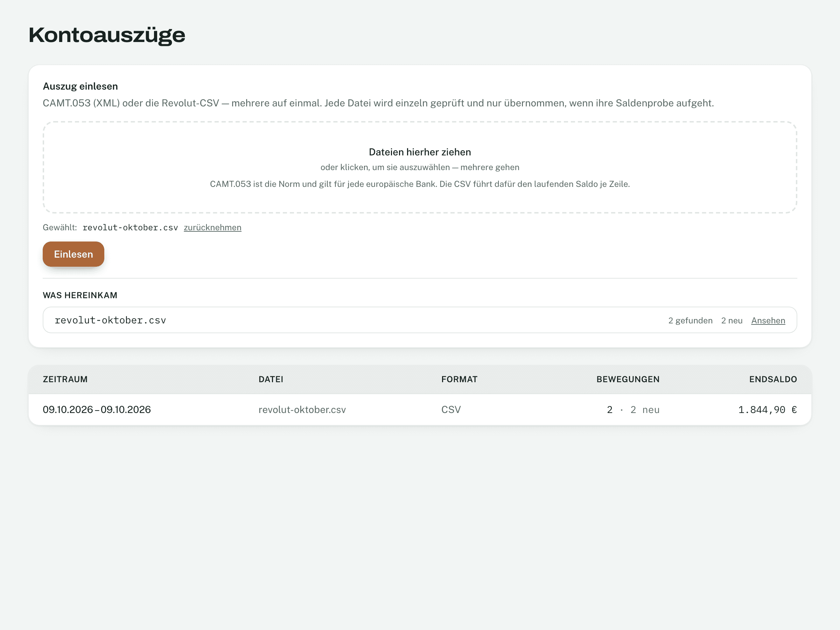Click the 'CAMT.053 ist die Norm' note
This screenshot has width=840, height=630.
click(x=420, y=184)
